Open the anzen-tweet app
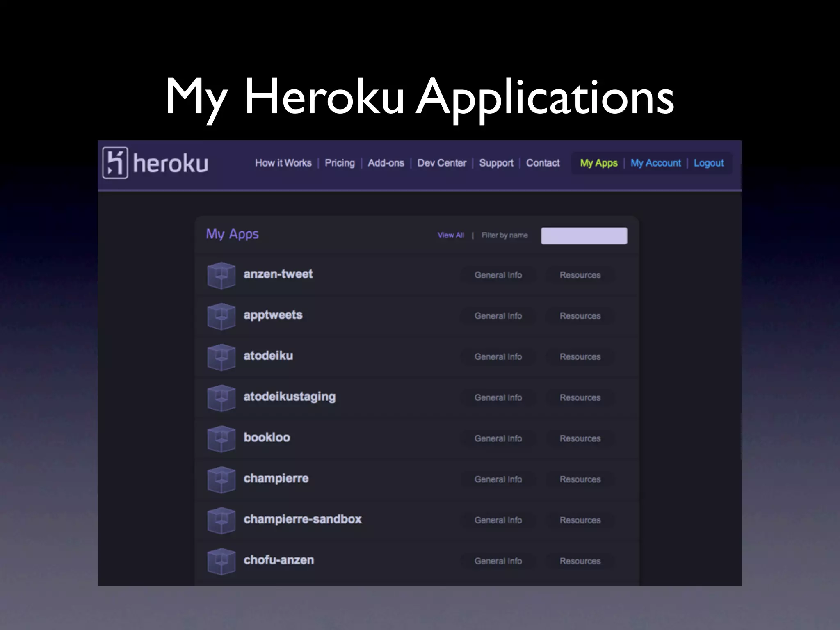Image resolution: width=840 pixels, height=630 pixels. 278,274
